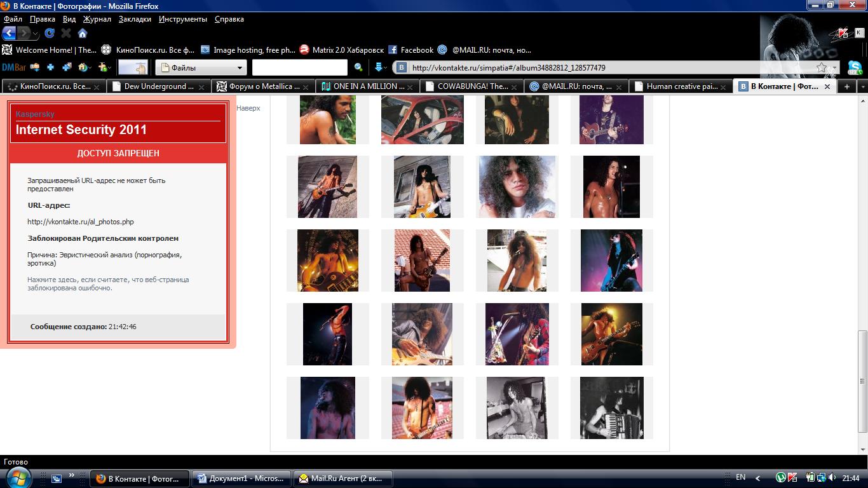Open the Файлы dropdown in DMBar
This screenshot has height=488, width=868.
[x=201, y=67]
